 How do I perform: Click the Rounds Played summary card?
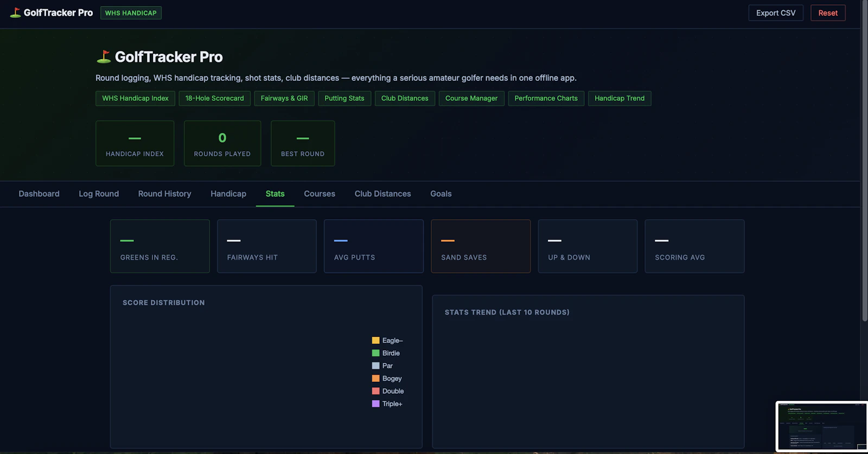(x=222, y=143)
